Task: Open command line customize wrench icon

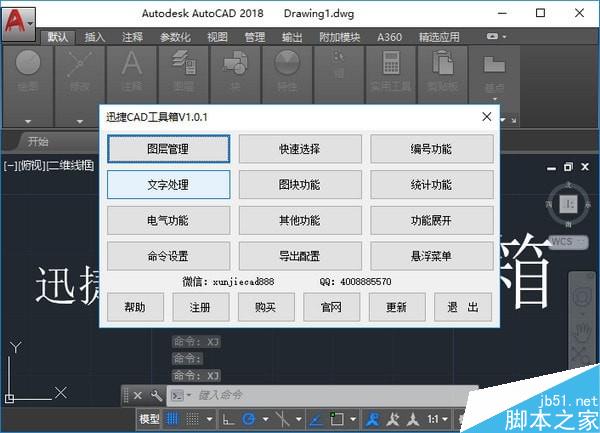Action: (157, 396)
